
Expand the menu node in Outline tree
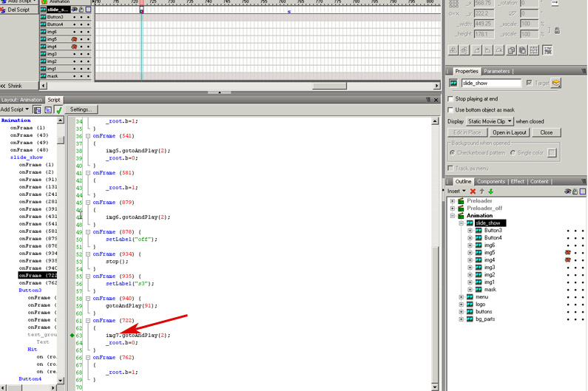pyautogui.click(x=461, y=297)
